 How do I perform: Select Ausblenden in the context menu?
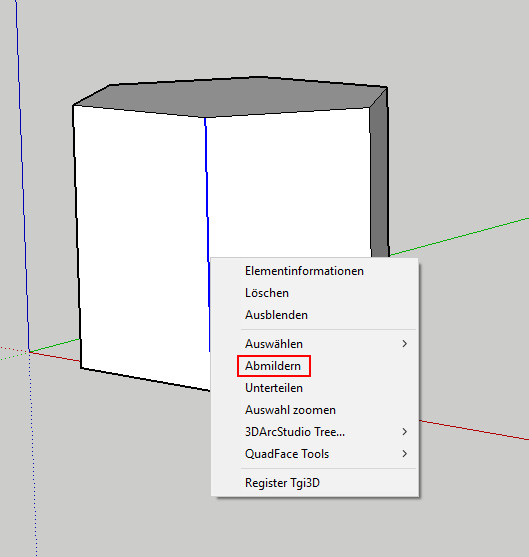(276, 315)
